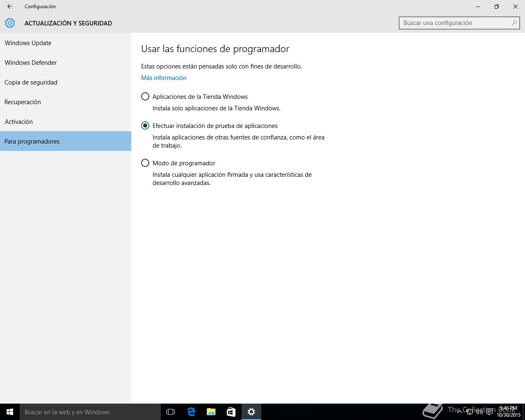
Task: Open the Windows Defender section
Action: (66, 63)
